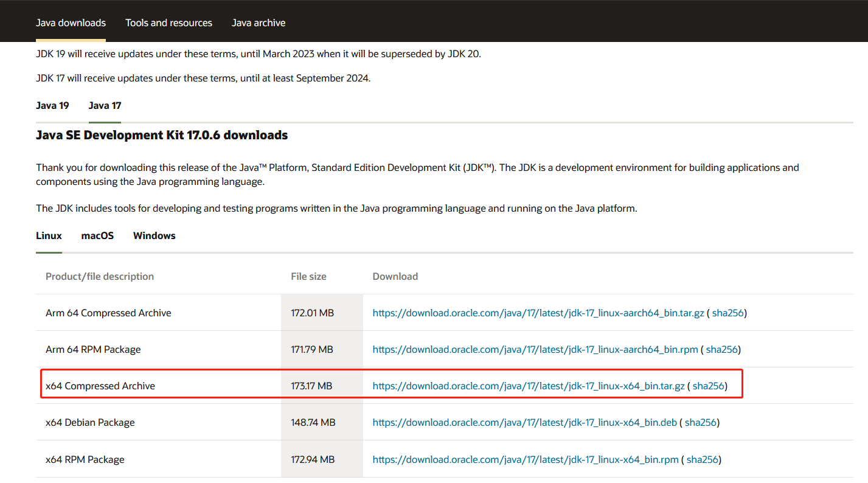The height and width of the screenshot is (483, 868).
Task: Click the Product/file description column header
Action: (x=100, y=277)
